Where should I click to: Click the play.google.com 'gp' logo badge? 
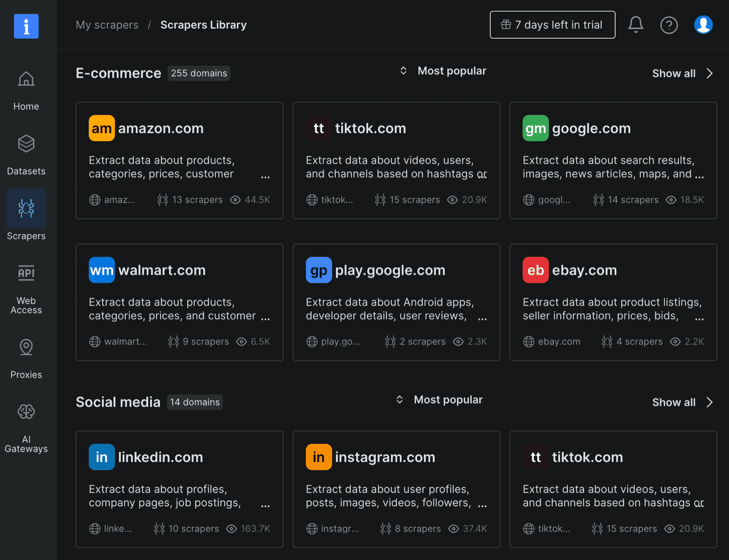pos(318,270)
